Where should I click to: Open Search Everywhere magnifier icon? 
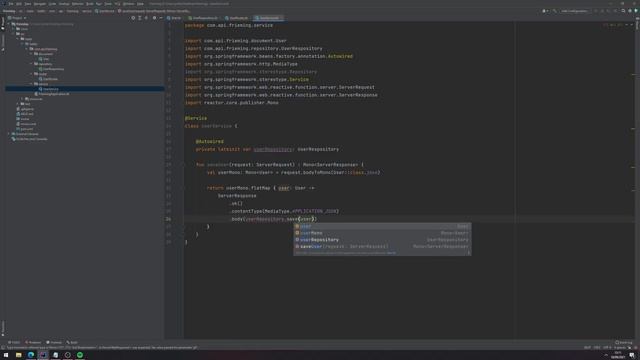tap(623, 11)
